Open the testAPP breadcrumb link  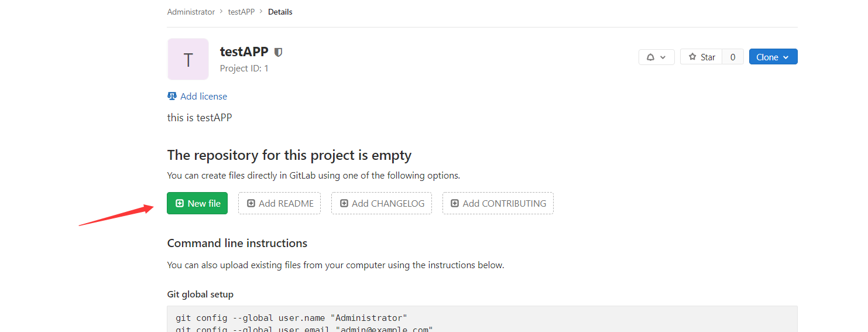[241, 12]
